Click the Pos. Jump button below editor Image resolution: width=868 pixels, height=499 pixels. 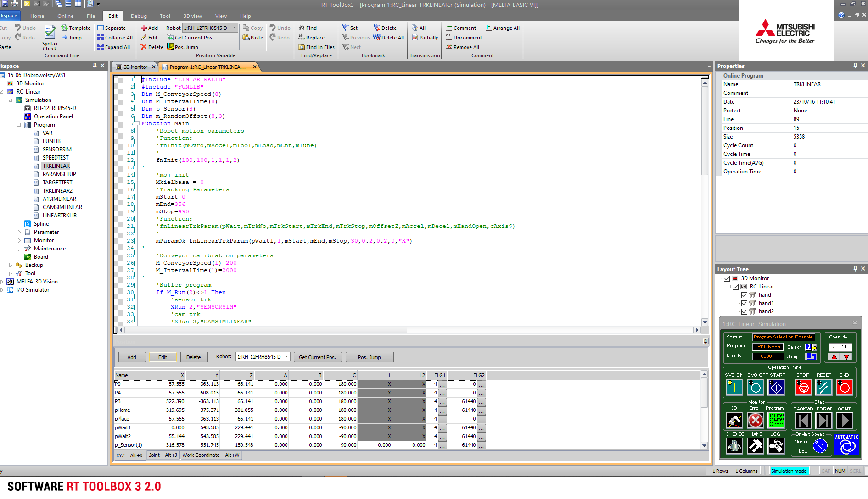(369, 357)
